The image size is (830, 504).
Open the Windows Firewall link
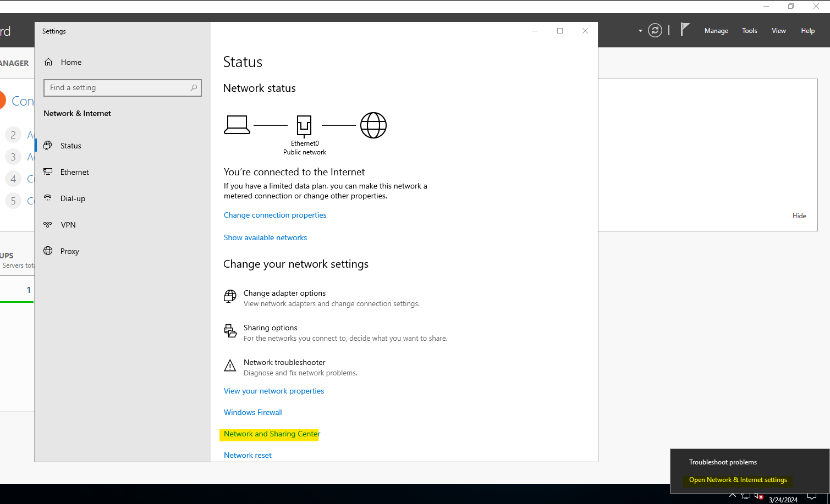[x=253, y=412]
